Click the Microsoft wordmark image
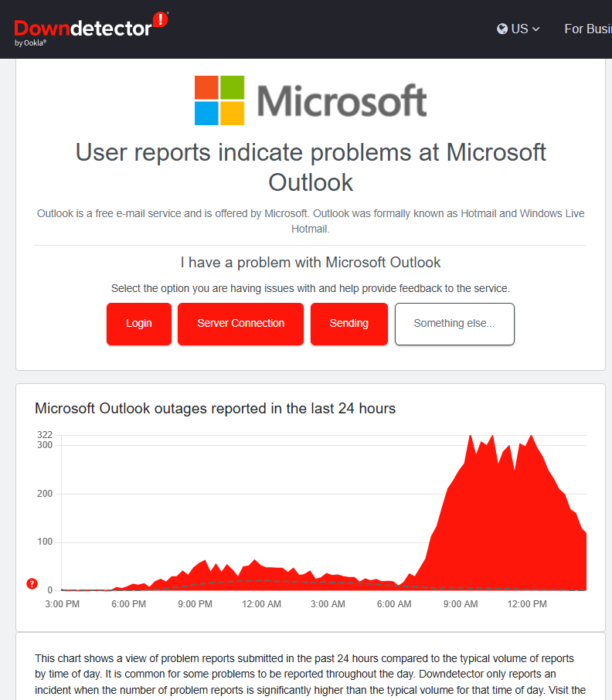Screen dimensions: 612x700 click(342, 101)
